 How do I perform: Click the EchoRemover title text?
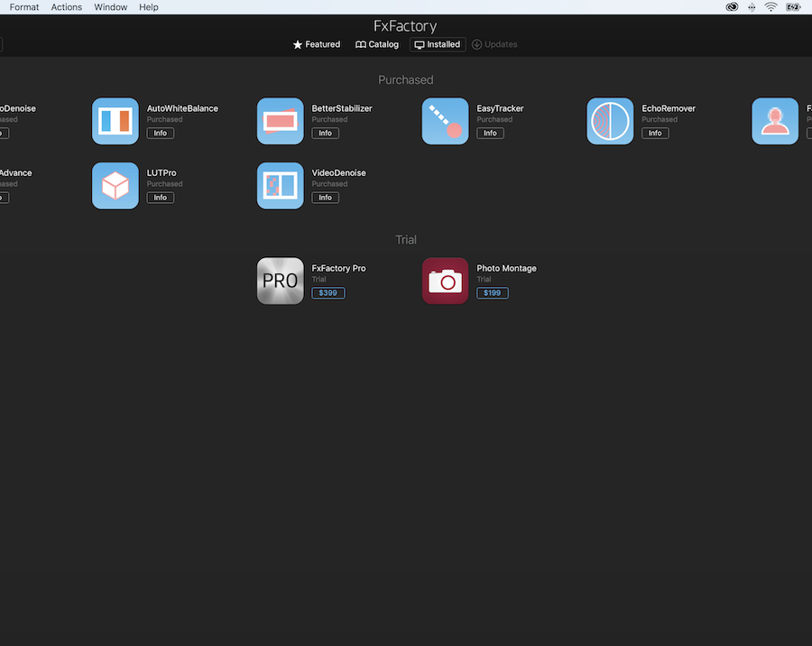(669, 108)
